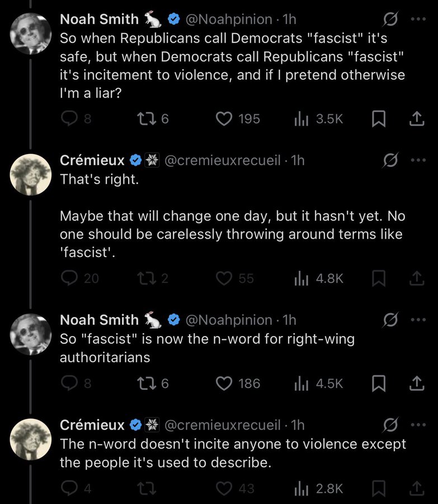Share the tweet with 4.5K views

click(x=416, y=383)
